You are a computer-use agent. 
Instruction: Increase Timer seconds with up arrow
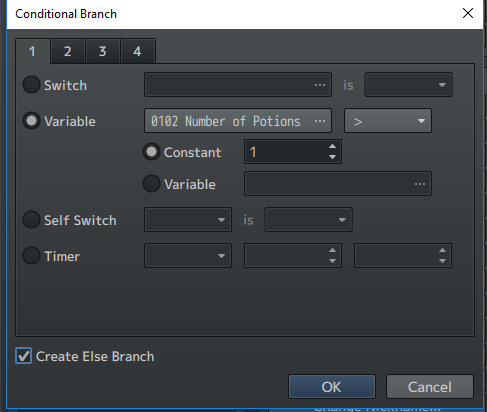click(x=442, y=250)
